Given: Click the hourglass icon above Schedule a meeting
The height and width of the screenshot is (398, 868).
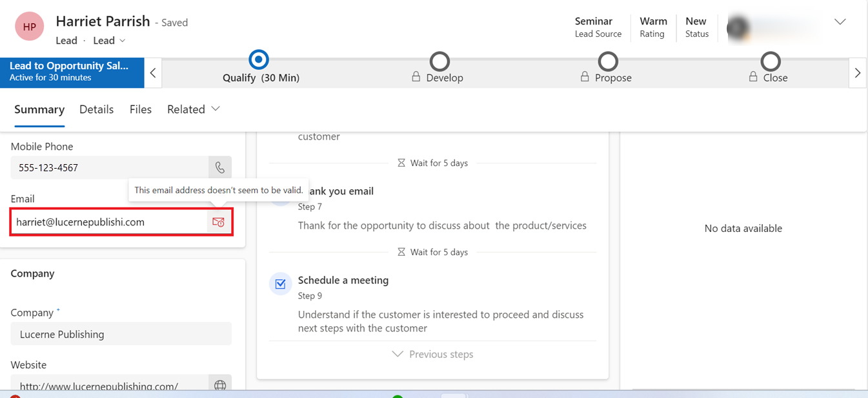Looking at the screenshot, I should pos(401,252).
